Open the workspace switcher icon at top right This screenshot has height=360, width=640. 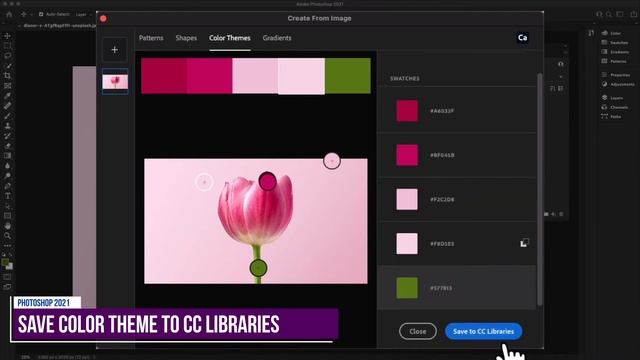tap(620, 14)
